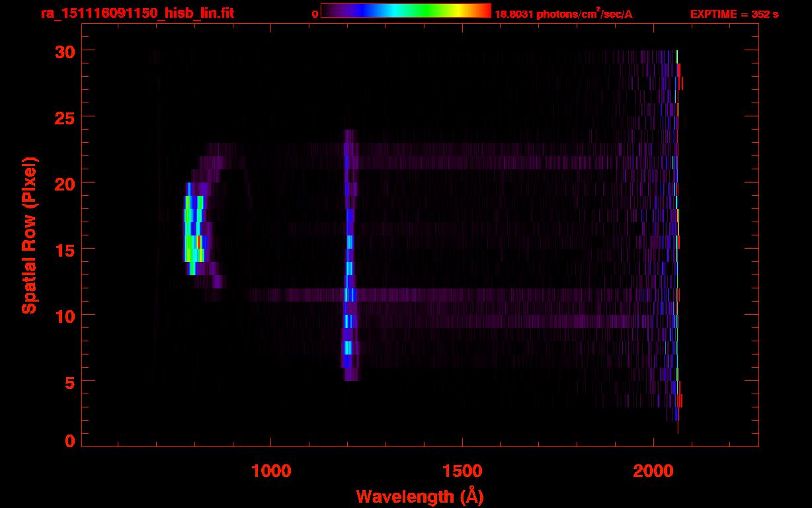
Task: Click the bright vertical edge line past 2000 Å
Action: coord(677,241)
